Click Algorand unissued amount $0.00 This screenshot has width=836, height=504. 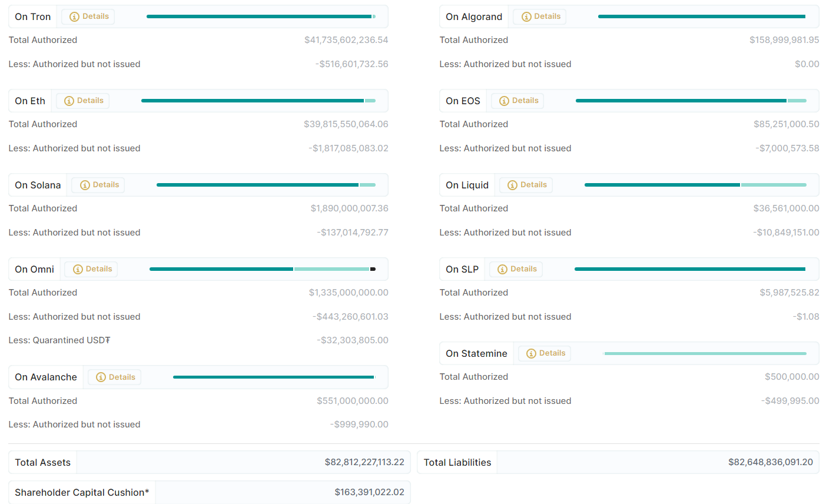[x=807, y=64]
